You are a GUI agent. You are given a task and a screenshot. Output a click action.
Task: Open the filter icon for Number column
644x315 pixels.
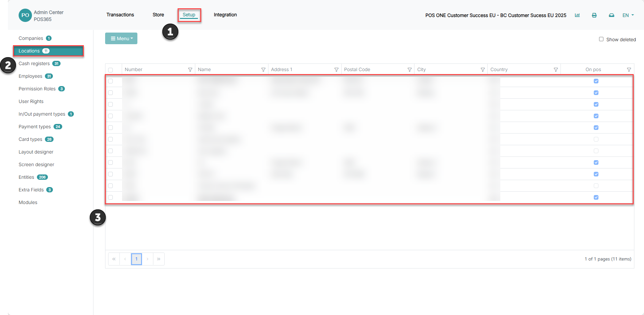(x=190, y=69)
